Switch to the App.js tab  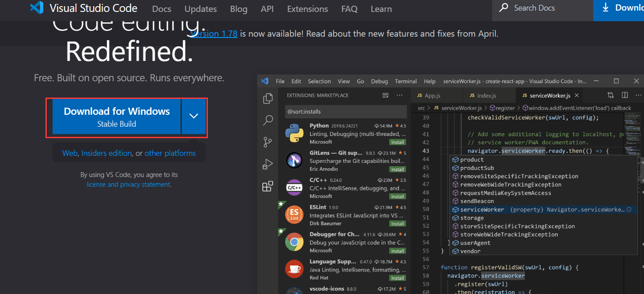click(433, 95)
